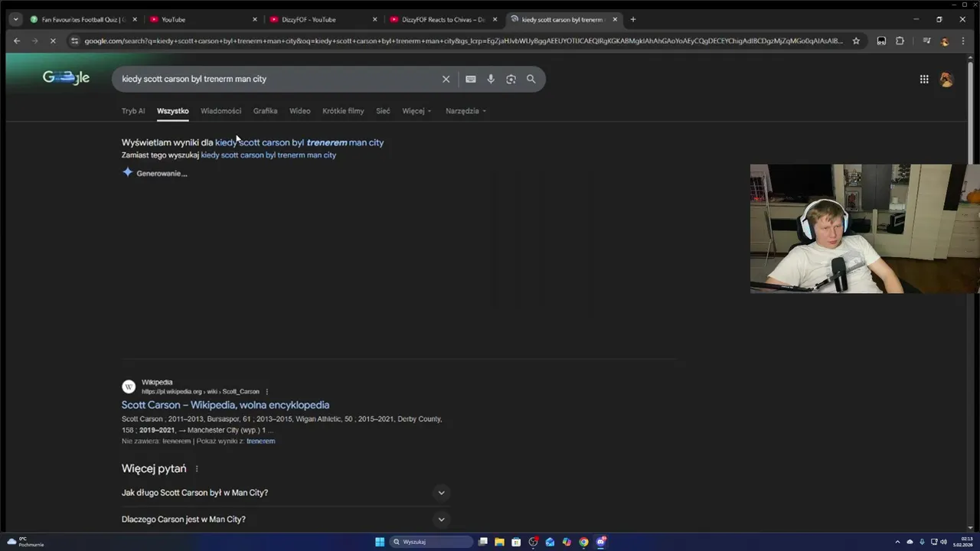Open the on-screen keyboard input tool
This screenshot has width=980, height=551.
point(470,79)
